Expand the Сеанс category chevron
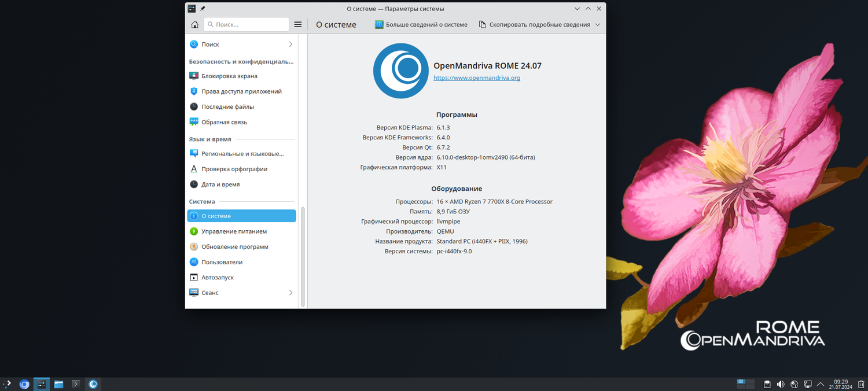The height and width of the screenshot is (391, 868). [290, 293]
